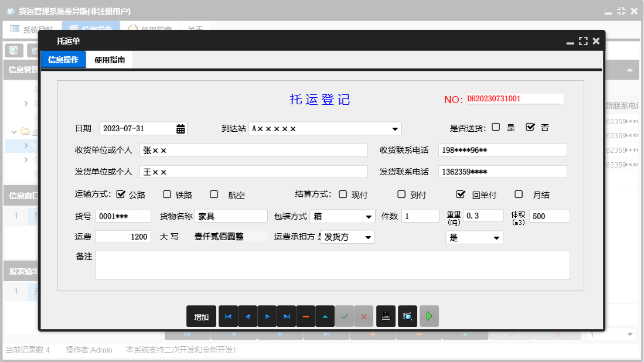The height and width of the screenshot is (362, 644).
Task: Select the 信息操作 tab in 托运单 window
Action: (63, 60)
